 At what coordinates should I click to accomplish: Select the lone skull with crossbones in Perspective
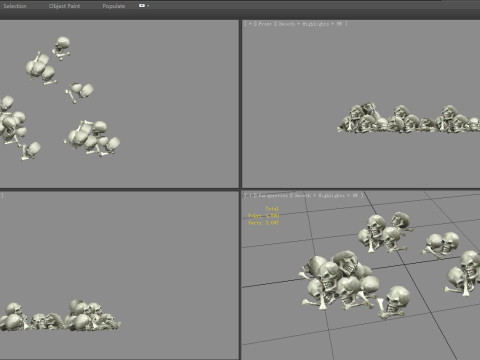(x=394, y=302)
